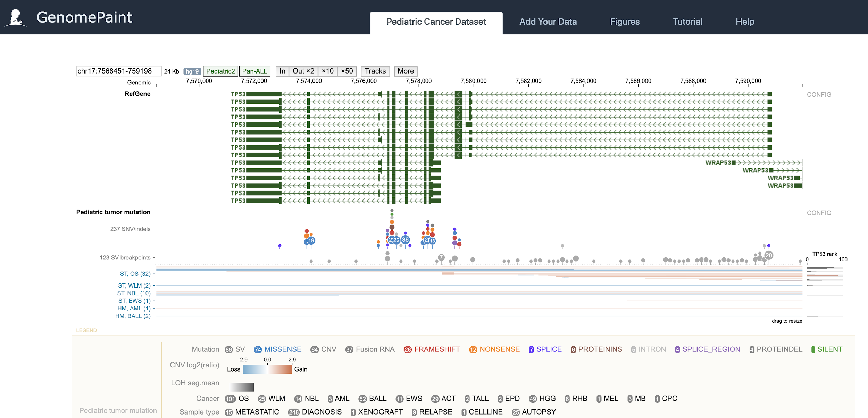Open CONFIG for the RefGene track

coord(819,95)
